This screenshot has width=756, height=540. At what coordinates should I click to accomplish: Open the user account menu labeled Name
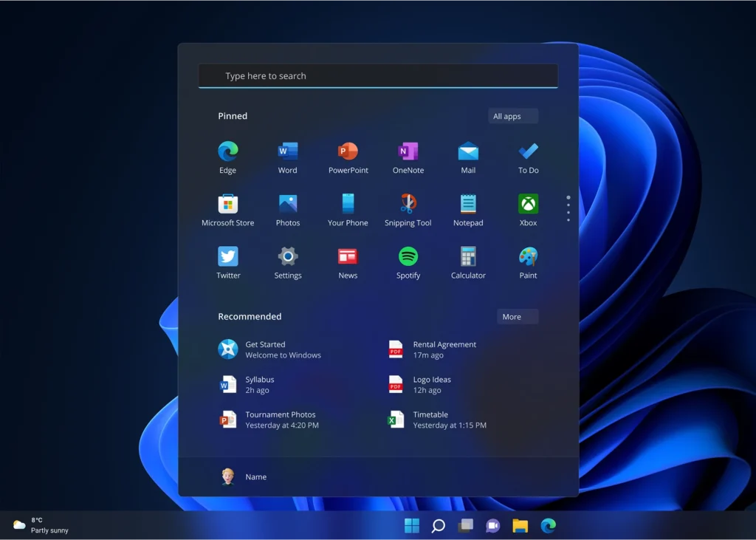[x=246, y=476]
